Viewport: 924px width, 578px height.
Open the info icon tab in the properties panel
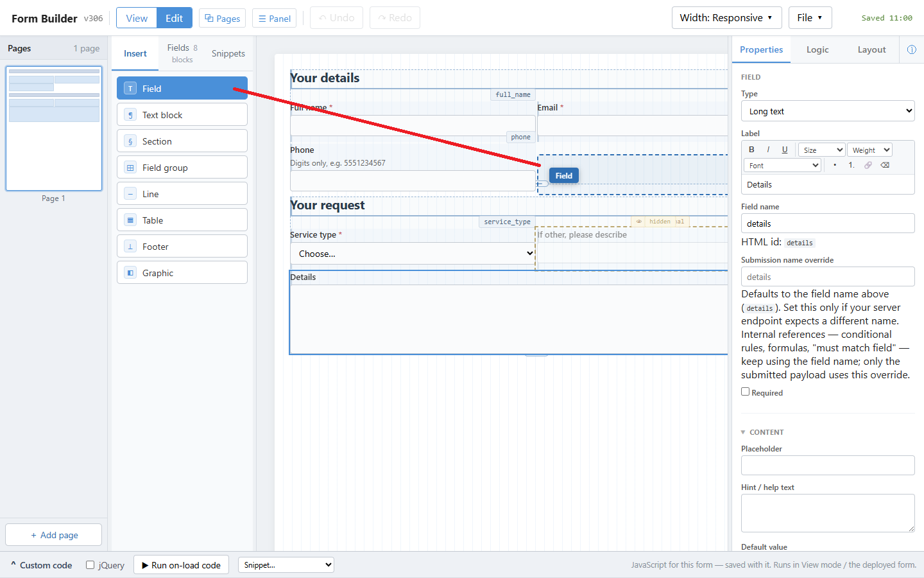coord(912,49)
